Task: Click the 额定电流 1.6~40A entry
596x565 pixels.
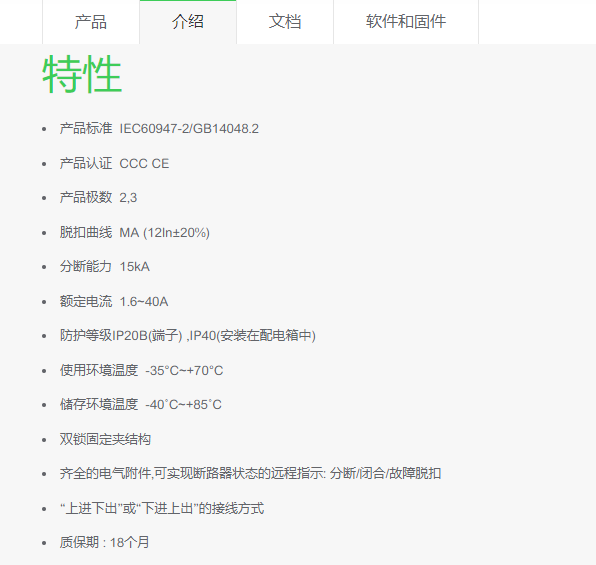Action: pyautogui.click(x=114, y=302)
